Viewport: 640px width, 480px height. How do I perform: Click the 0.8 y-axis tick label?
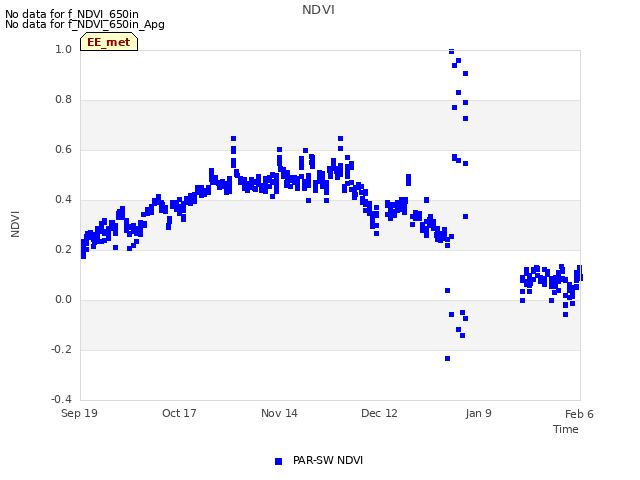coord(63,100)
